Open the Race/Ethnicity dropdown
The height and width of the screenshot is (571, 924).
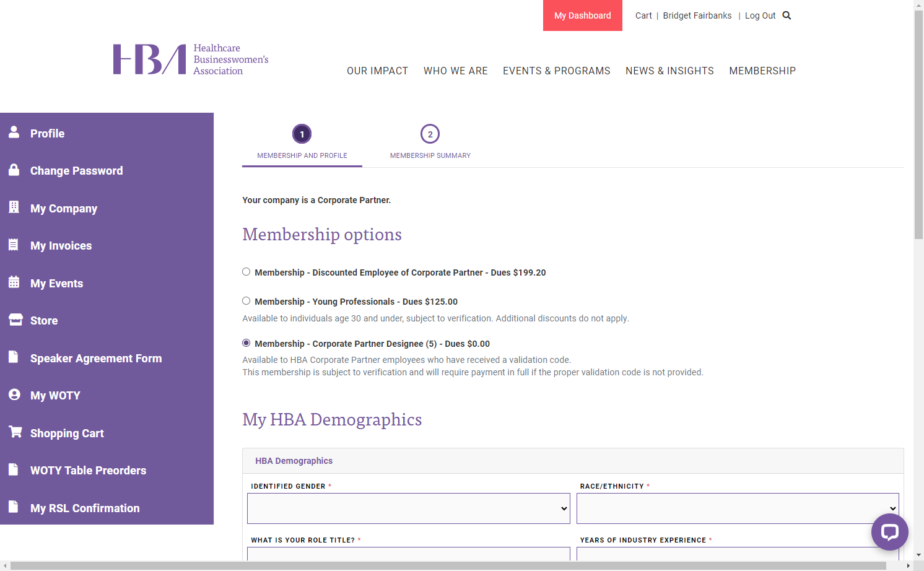pos(738,508)
